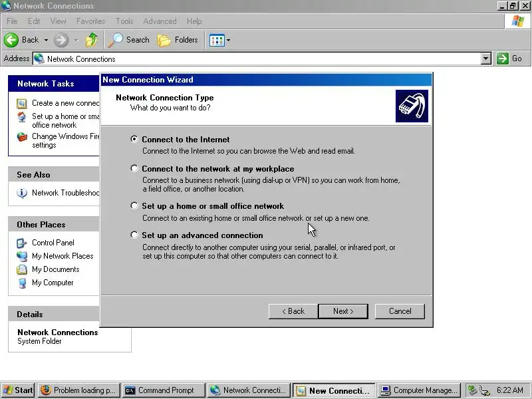The width and height of the screenshot is (532, 399).
Task: Select Set up a home or small office network
Action: (x=134, y=205)
